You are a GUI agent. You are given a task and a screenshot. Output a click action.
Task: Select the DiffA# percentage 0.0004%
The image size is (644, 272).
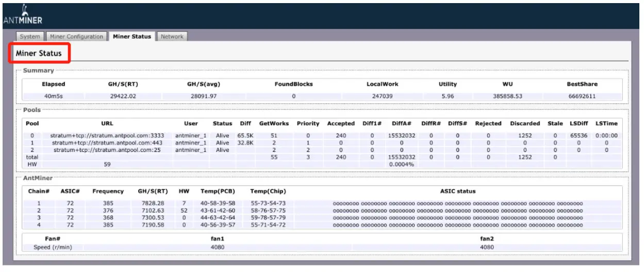[401, 164]
